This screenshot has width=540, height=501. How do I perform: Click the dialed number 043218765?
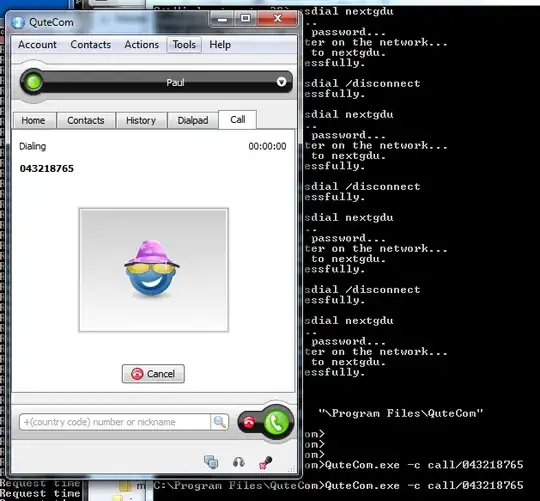click(x=46, y=168)
